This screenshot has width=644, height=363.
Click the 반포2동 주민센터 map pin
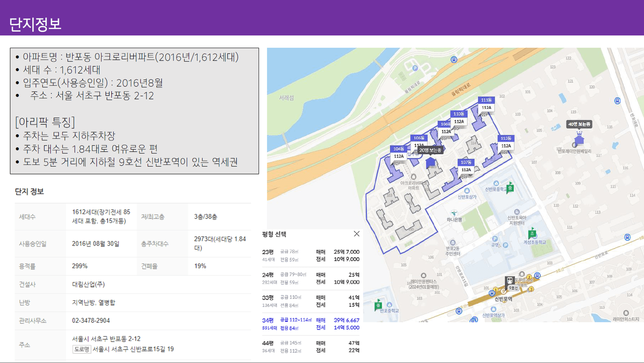coord(452,243)
